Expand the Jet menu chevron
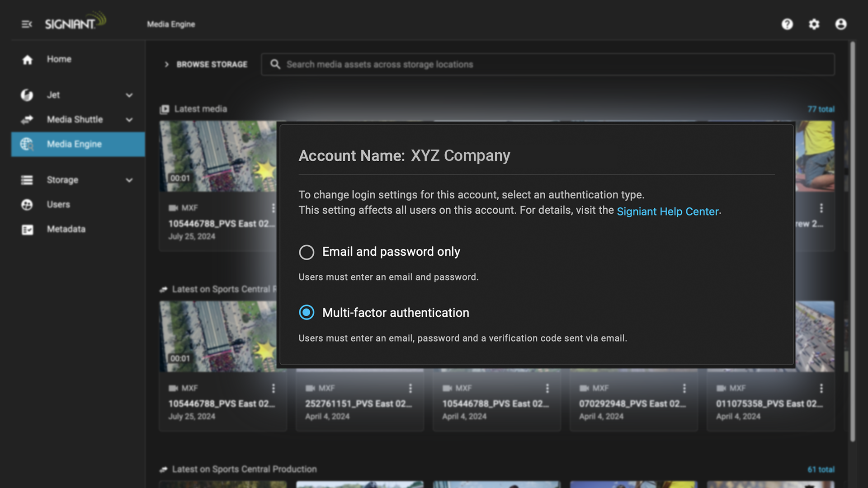The width and height of the screenshot is (868, 488). [x=129, y=95]
